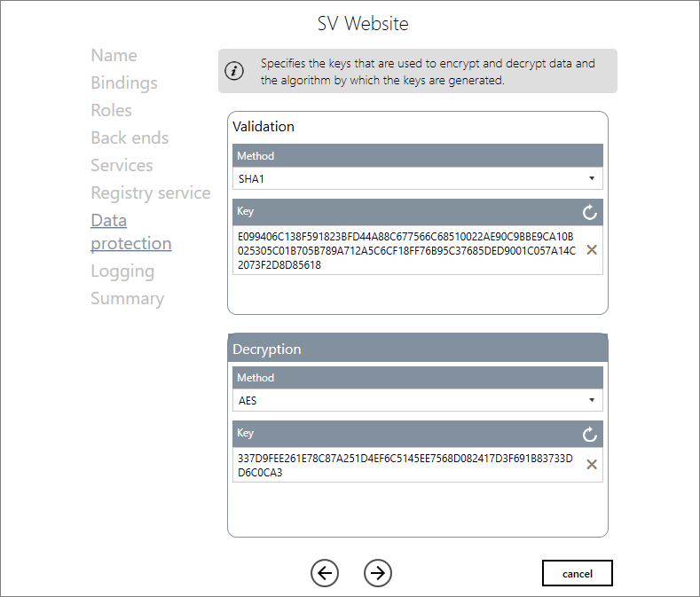Select the Roles step in the sidebar

pos(111,110)
